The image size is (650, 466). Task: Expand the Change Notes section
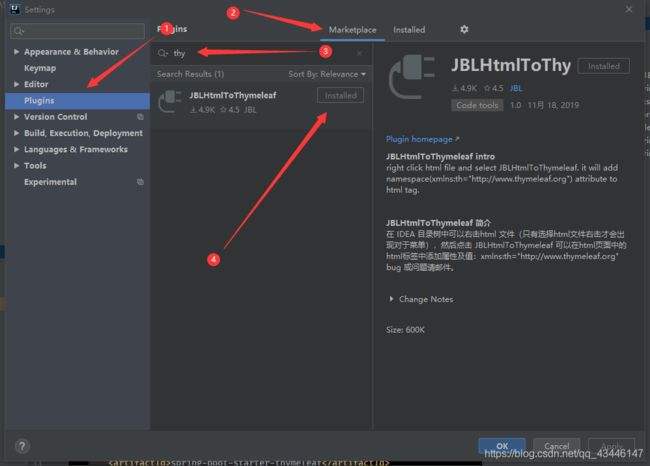pos(391,299)
